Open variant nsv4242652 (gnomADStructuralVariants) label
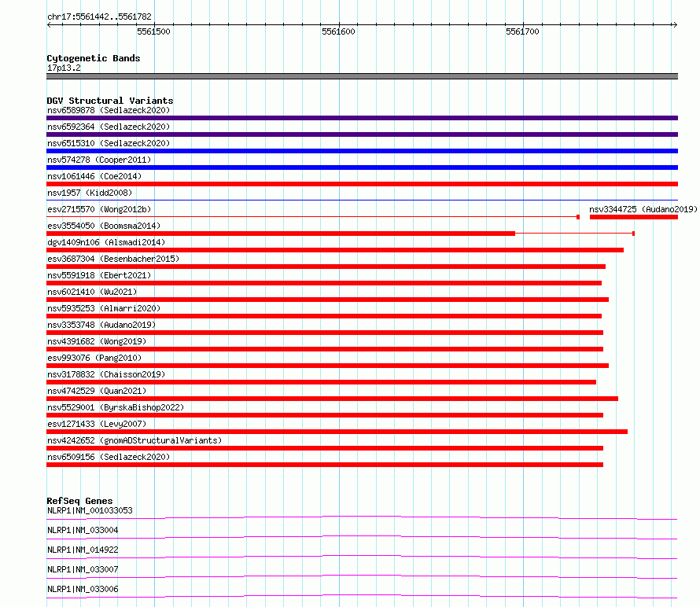This screenshot has width=700, height=607. click(x=134, y=440)
